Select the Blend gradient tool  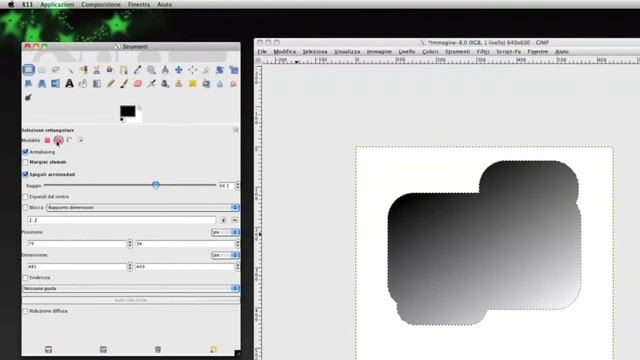(97, 84)
